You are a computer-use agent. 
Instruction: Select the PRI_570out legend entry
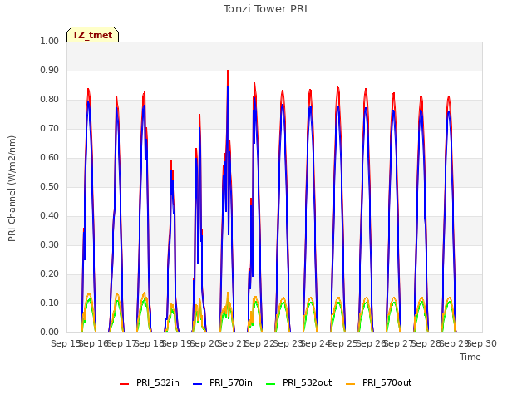pyautogui.click(x=379, y=382)
